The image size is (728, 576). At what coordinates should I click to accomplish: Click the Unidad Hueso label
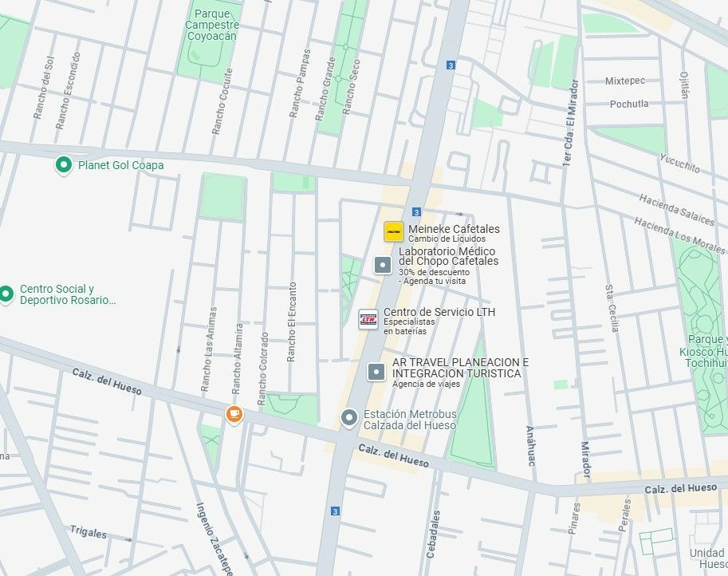click(709, 558)
